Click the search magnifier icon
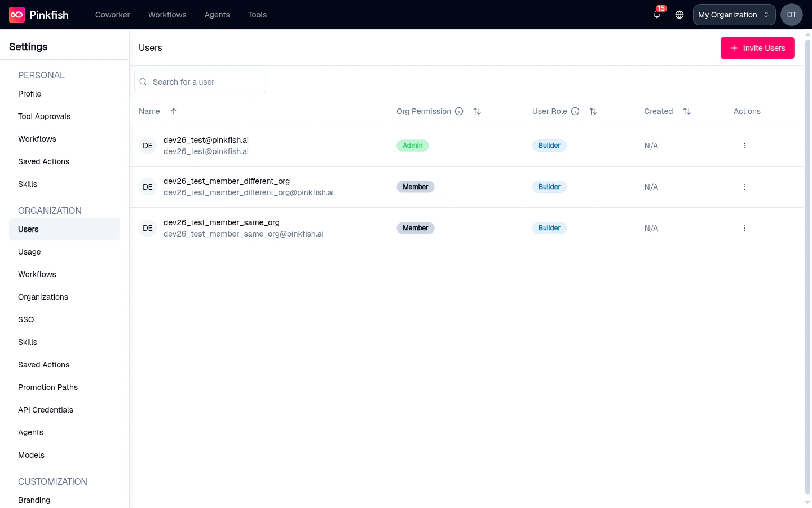The image size is (812, 508). click(x=143, y=82)
